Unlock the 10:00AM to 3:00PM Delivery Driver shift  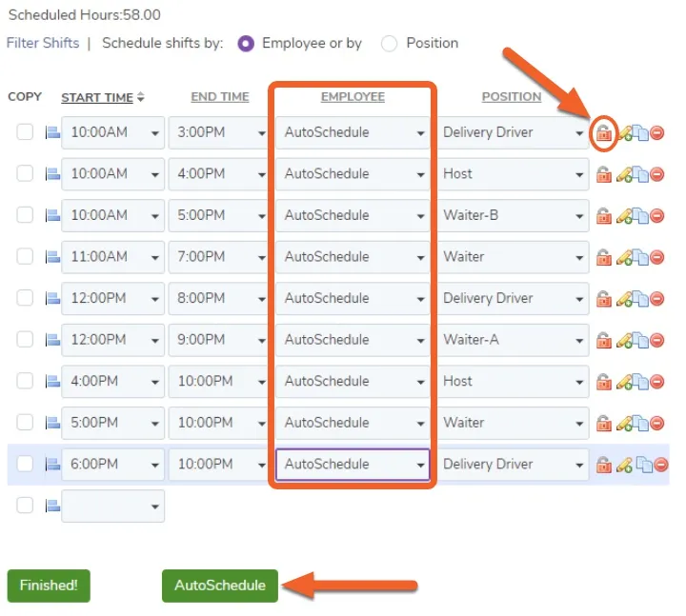pyautogui.click(x=604, y=132)
